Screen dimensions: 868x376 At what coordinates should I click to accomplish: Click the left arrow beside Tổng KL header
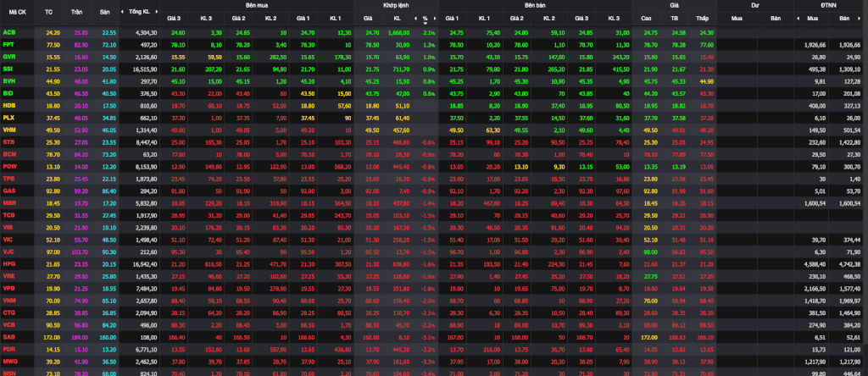tap(123, 12)
